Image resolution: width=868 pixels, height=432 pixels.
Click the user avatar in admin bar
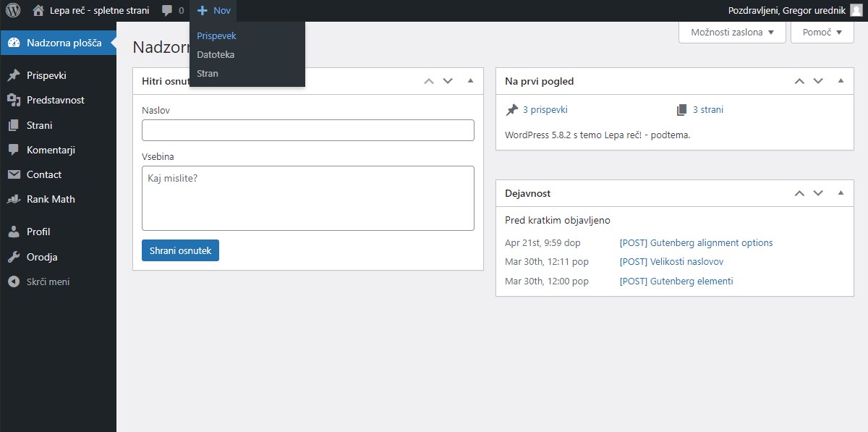(856, 11)
